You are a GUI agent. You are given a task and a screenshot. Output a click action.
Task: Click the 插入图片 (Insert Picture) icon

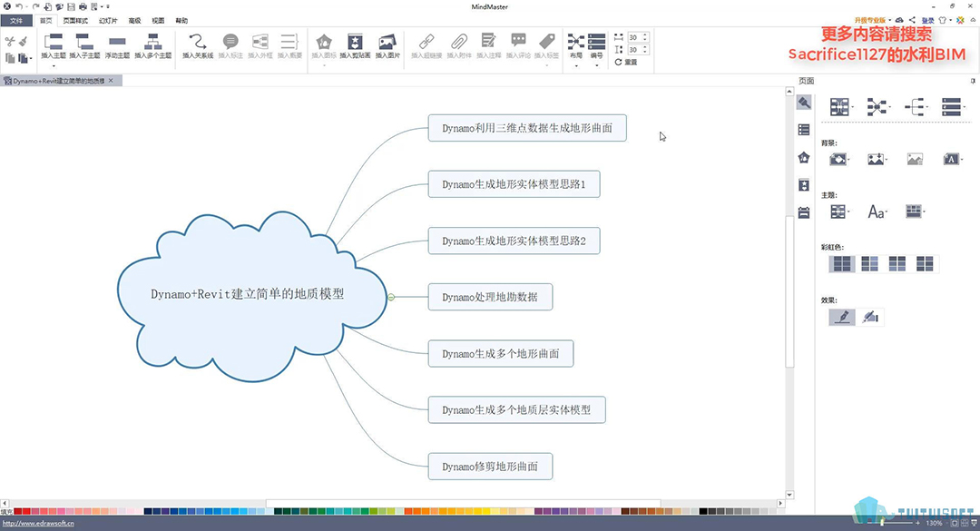(x=387, y=43)
